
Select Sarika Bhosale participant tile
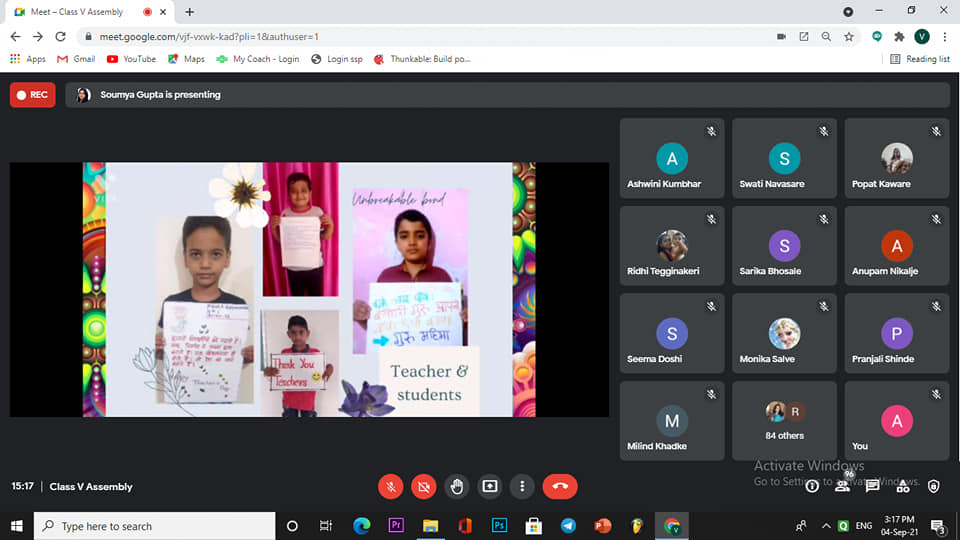(784, 246)
